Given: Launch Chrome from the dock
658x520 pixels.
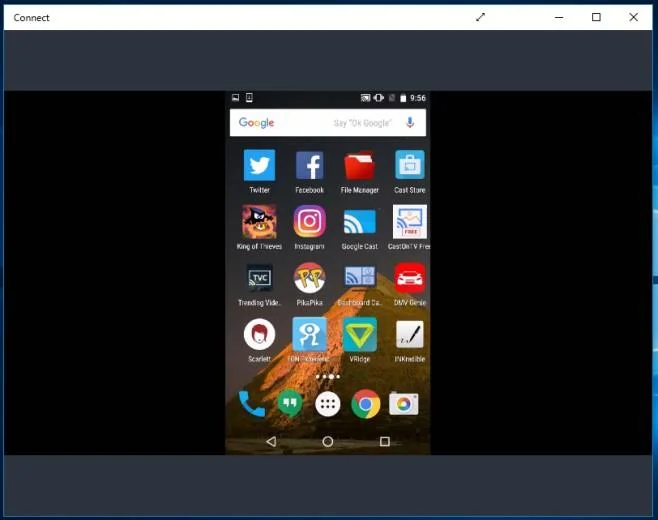Looking at the screenshot, I should 366,404.
